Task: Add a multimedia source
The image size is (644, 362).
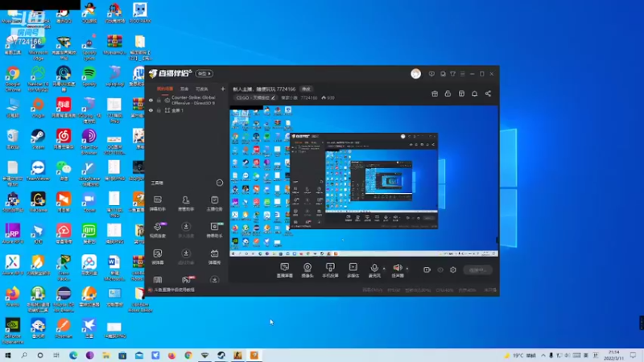Action: pyautogui.click(x=353, y=270)
